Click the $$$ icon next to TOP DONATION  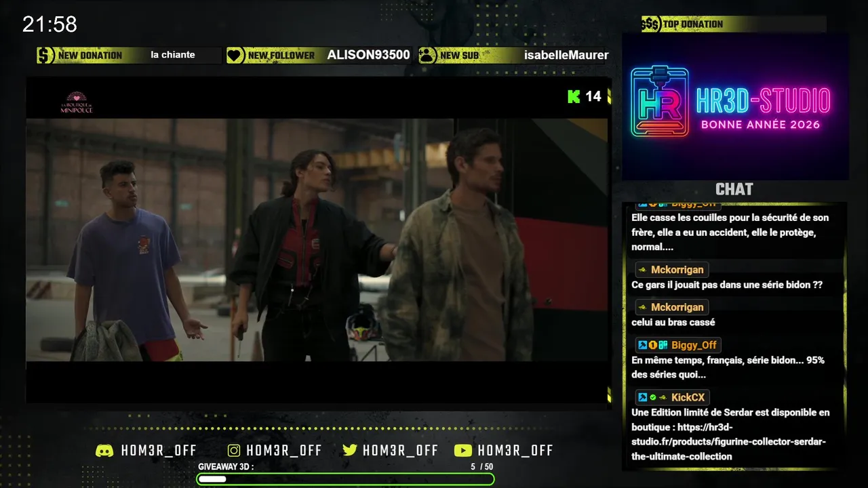651,24
